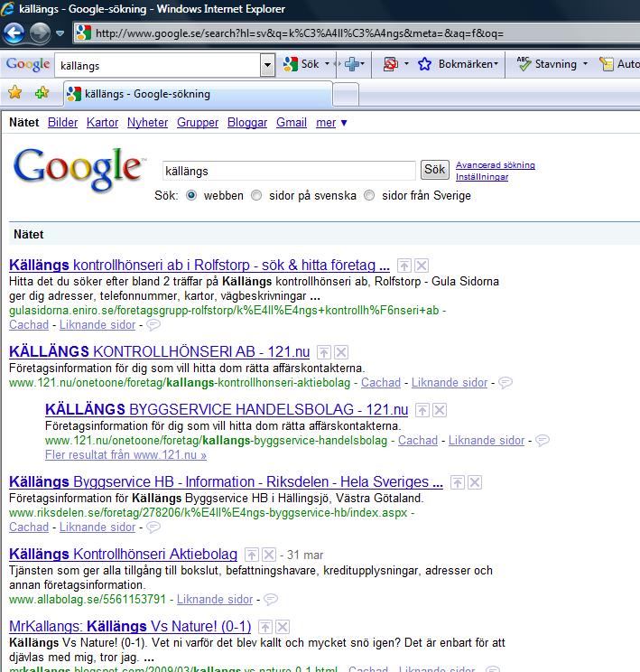Comment on kallangs-byggservice-handelsbolag result

[x=543, y=441]
